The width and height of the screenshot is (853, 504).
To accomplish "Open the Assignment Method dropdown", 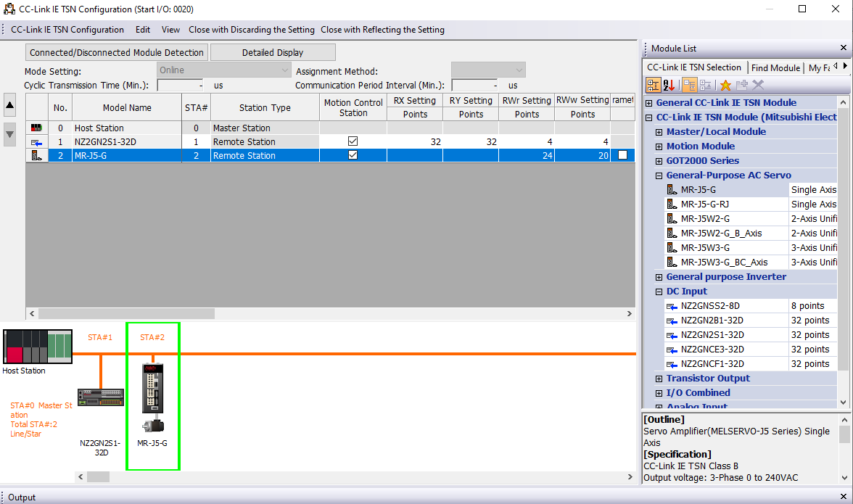I will pyautogui.click(x=488, y=70).
